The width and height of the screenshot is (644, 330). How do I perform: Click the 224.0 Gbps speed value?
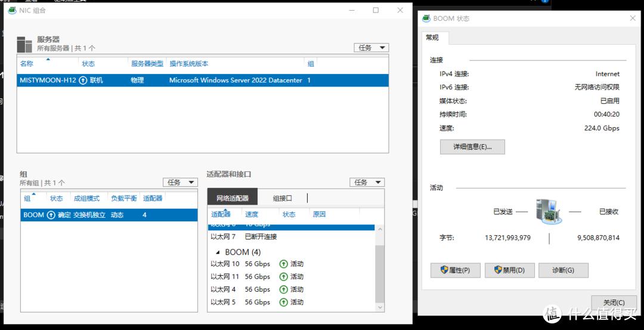602,128
